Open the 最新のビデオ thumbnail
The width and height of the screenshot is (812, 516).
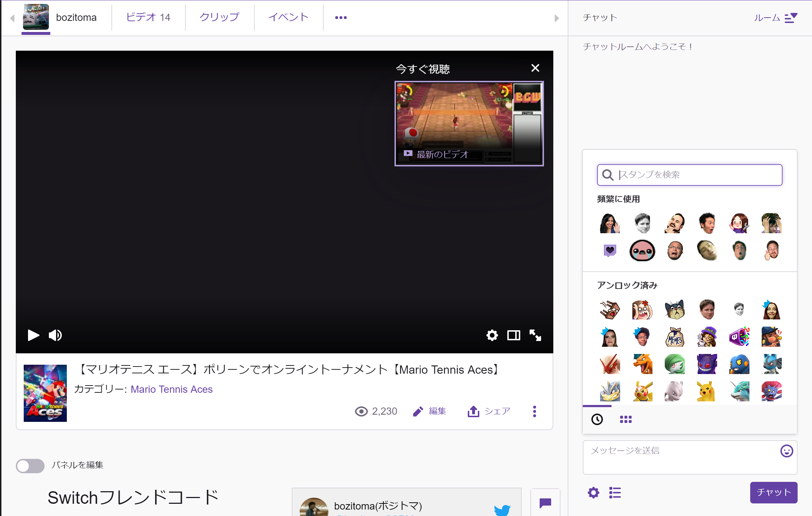tap(469, 123)
